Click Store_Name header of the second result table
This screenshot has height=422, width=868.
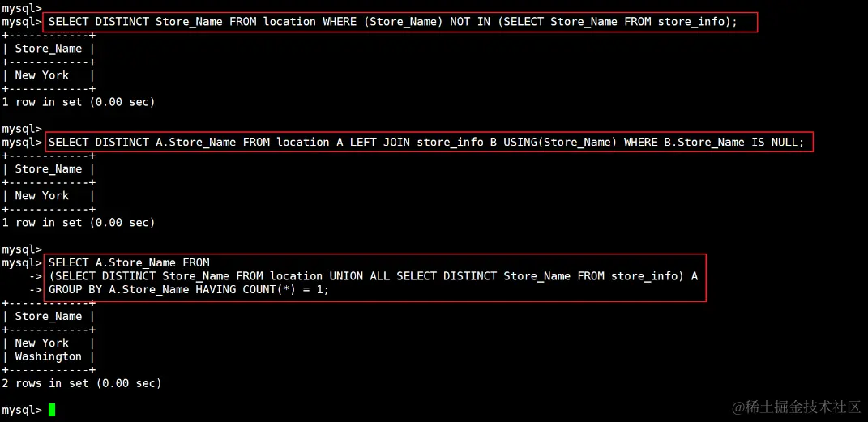tap(48, 169)
